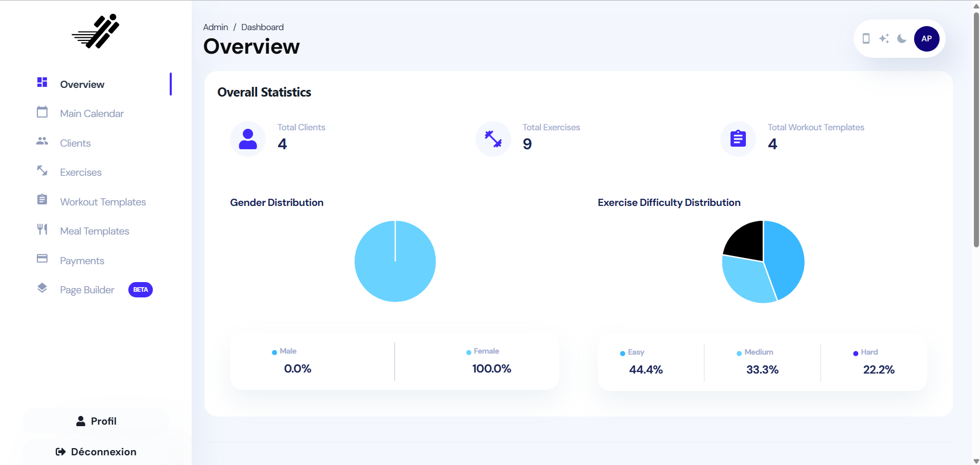Open the AP user avatar menu
The height and width of the screenshot is (465, 980).
[926, 39]
